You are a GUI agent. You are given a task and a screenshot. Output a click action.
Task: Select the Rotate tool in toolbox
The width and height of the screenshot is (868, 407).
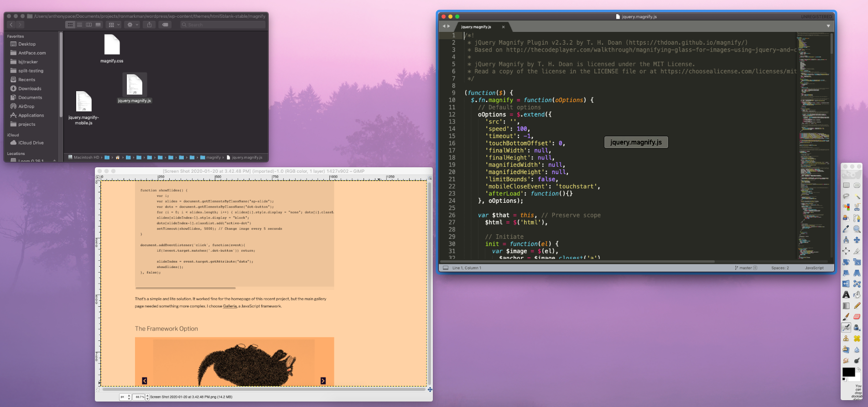846,262
